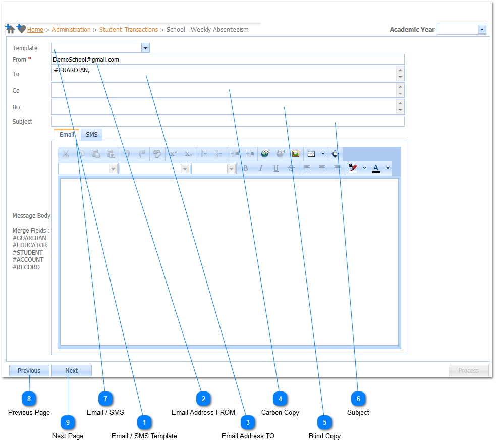
Task: Click the Redo arrow icon
Action: pos(142,154)
